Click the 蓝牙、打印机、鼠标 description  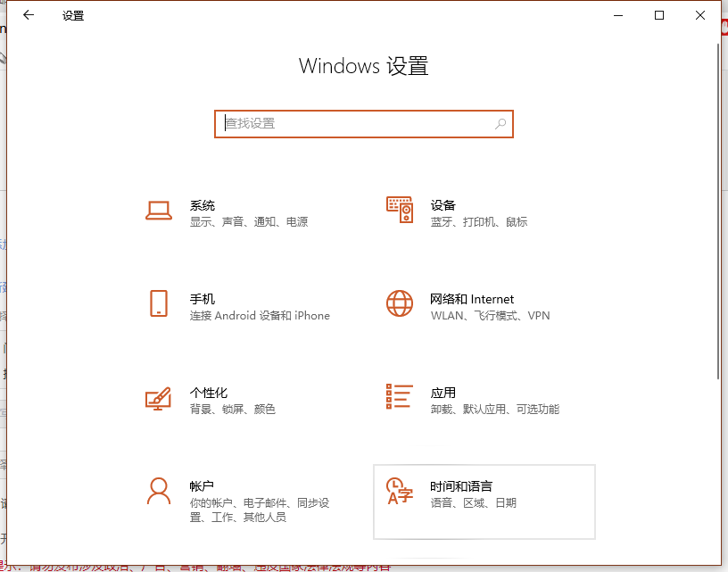tap(479, 222)
